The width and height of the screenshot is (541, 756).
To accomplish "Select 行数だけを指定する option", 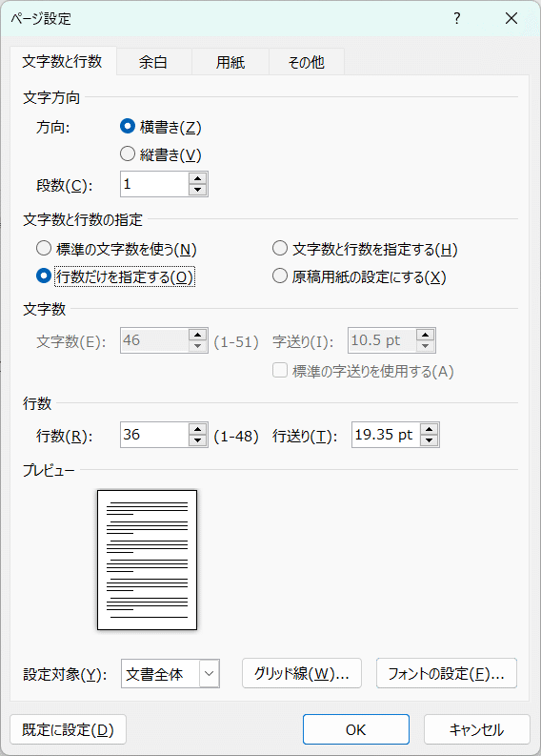I will coord(44,276).
